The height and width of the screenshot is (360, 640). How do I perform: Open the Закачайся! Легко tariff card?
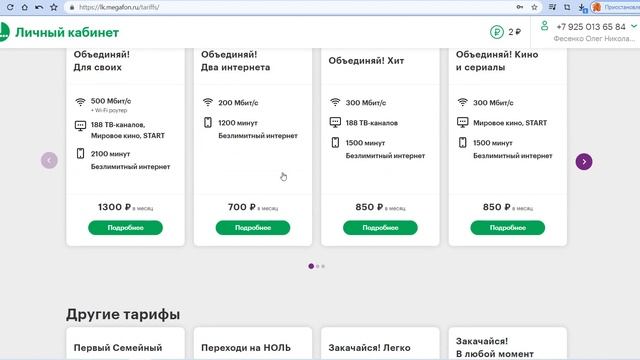click(x=380, y=344)
